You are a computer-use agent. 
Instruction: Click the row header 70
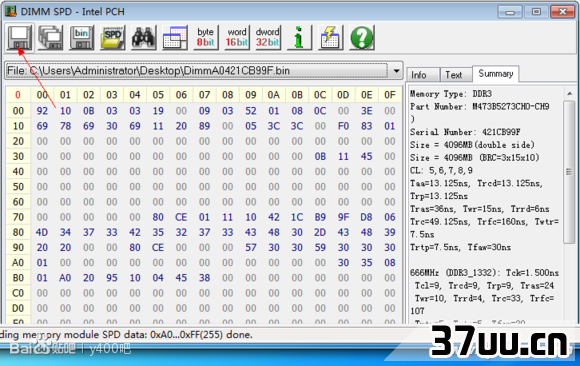point(18,217)
